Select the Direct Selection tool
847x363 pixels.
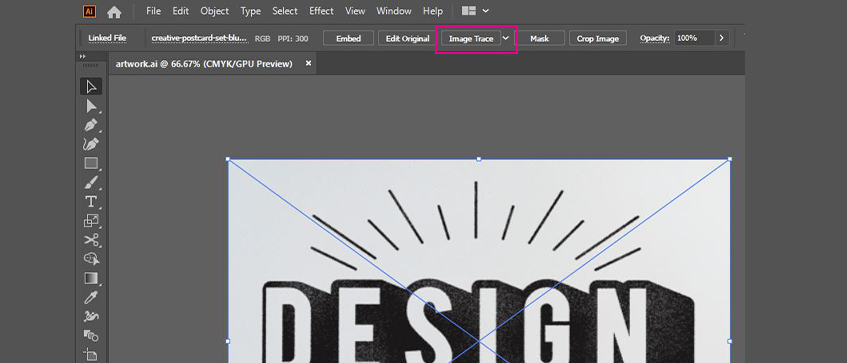pos(91,106)
